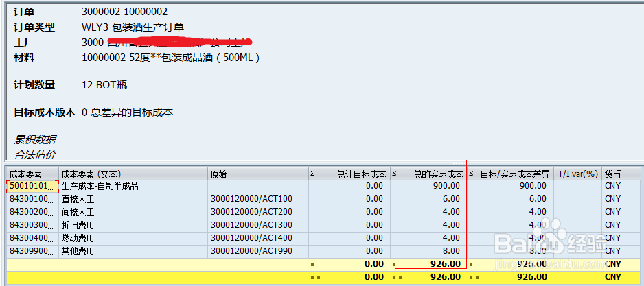The image size is (644, 286).
Task: Click cost element cell 84300200
Action: tap(32, 212)
